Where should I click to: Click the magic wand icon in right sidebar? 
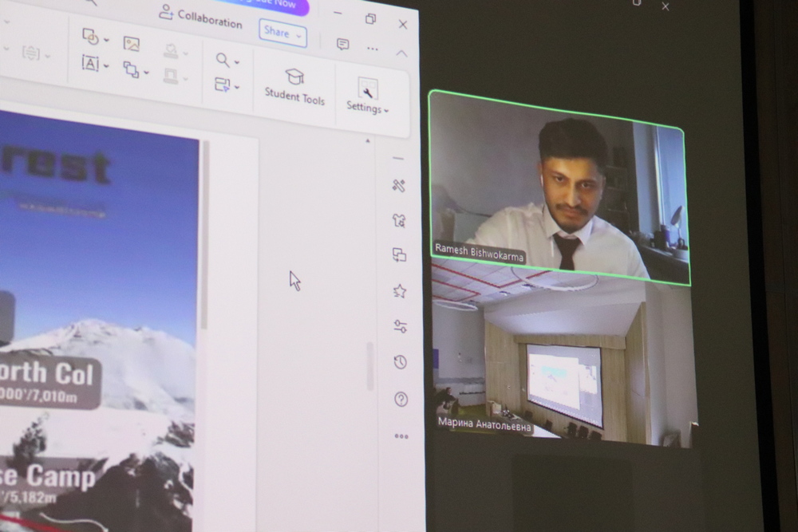(x=399, y=186)
